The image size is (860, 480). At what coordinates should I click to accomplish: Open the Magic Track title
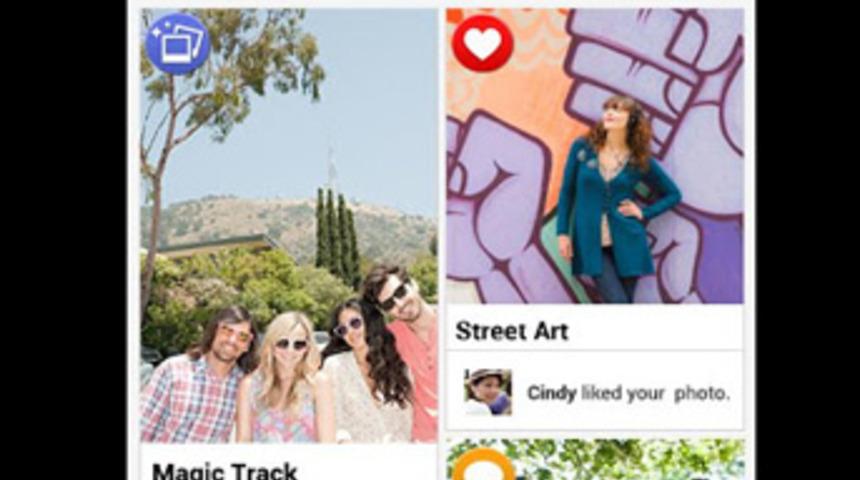click(224, 471)
